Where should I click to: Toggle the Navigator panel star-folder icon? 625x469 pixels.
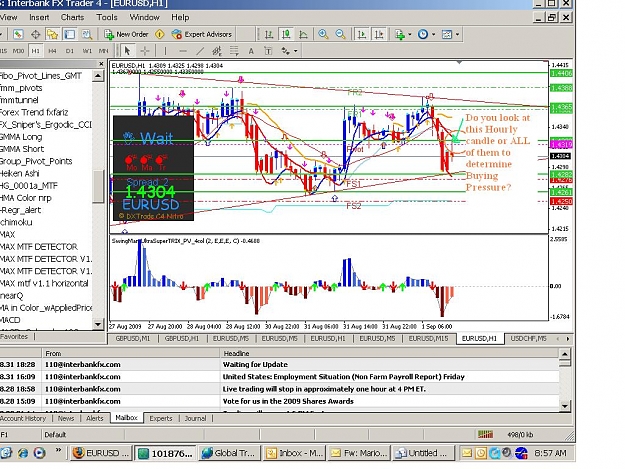click(52, 35)
